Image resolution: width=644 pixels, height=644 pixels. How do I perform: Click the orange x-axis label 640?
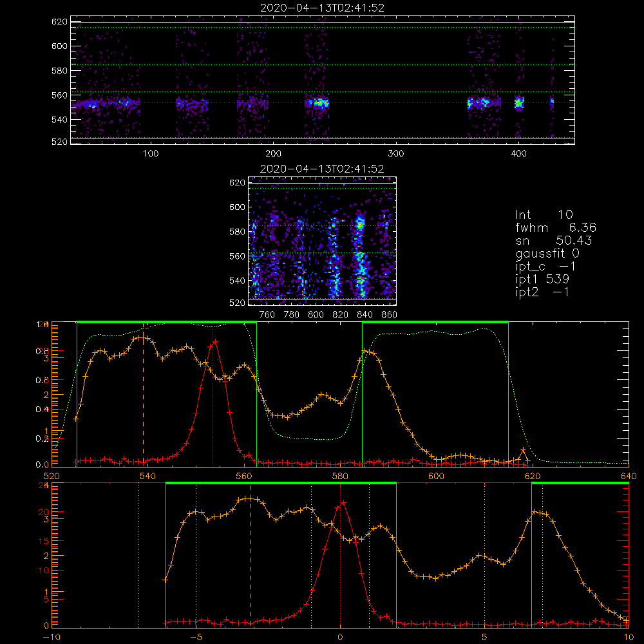click(x=629, y=476)
